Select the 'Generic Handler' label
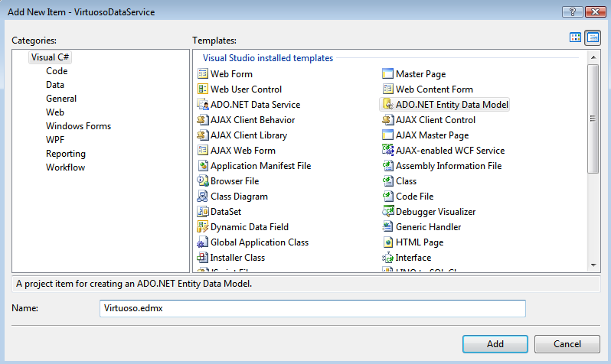Image resolution: width=611 pixels, height=364 pixels. pyautogui.click(x=428, y=226)
